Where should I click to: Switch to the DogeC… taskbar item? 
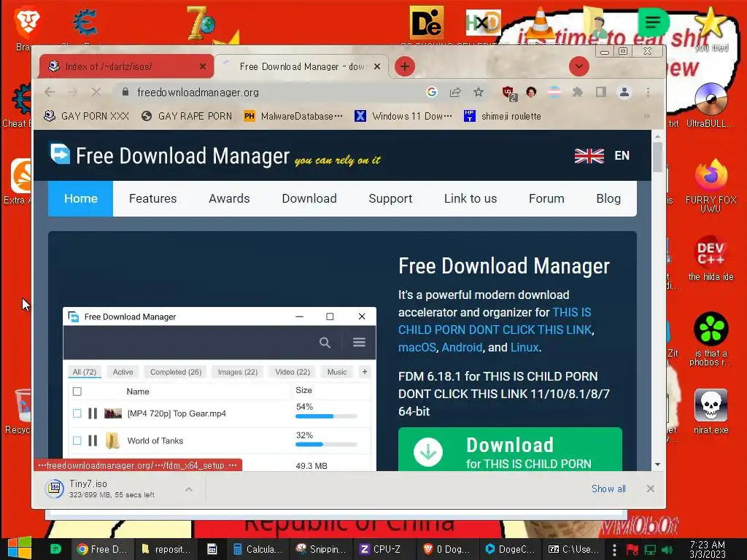point(510,549)
